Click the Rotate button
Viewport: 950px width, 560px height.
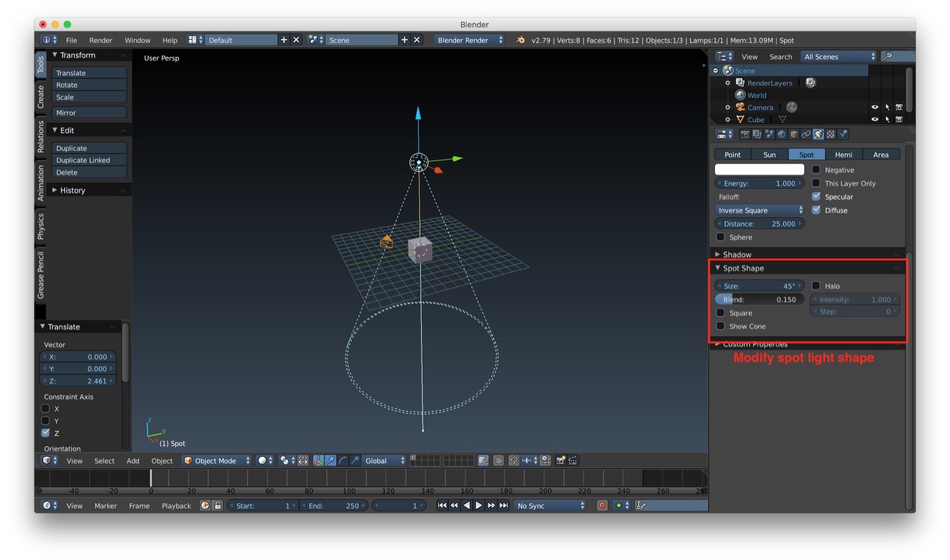[x=89, y=85]
